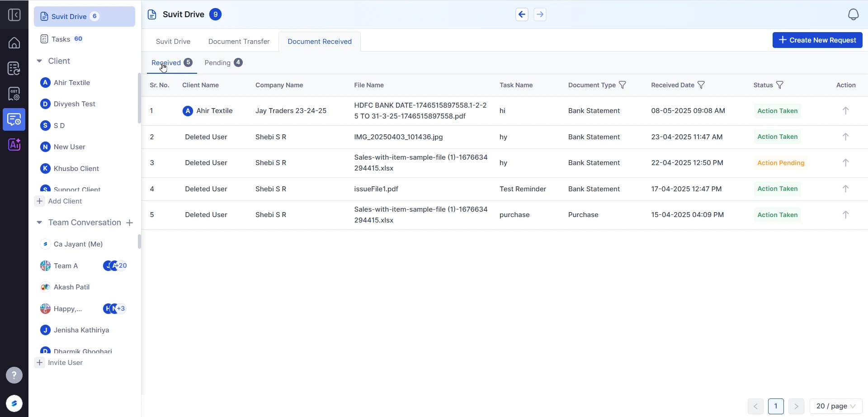
Task: Open the GST settings icon in rail
Action: click(x=14, y=94)
